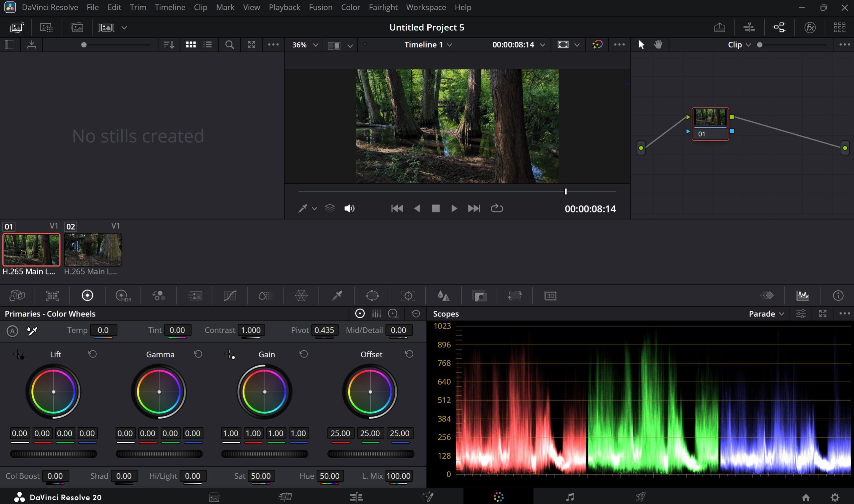This screenshot has height=504, width=854.
Task: Open the Curves palette
Action: pyautogui.click(x=230, y=296)
